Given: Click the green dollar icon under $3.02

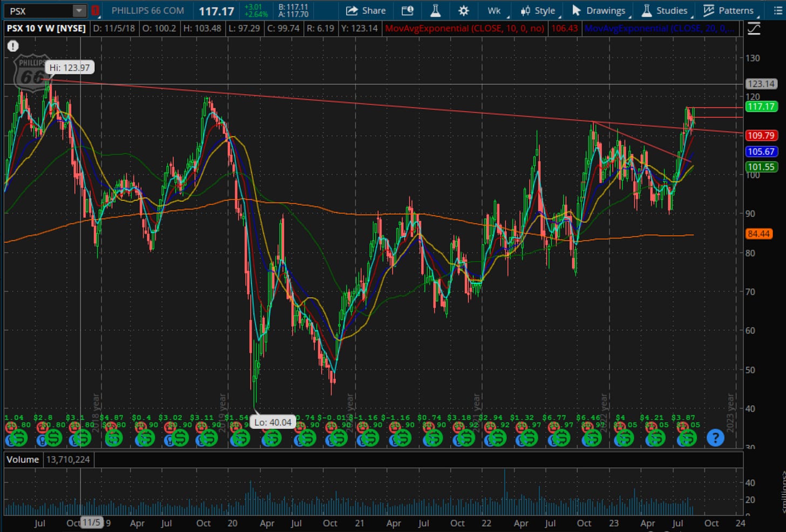Looking at the screenshot, I should [178, 438].
